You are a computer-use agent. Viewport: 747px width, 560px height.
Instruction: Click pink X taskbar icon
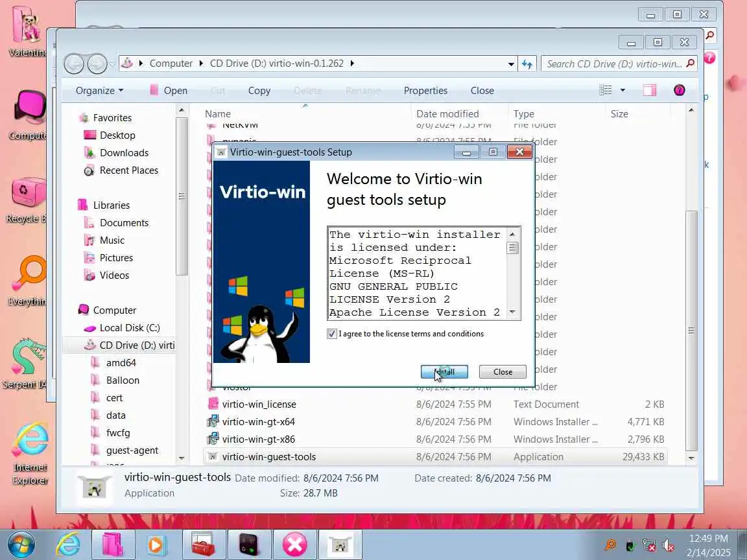coord(294,544)
